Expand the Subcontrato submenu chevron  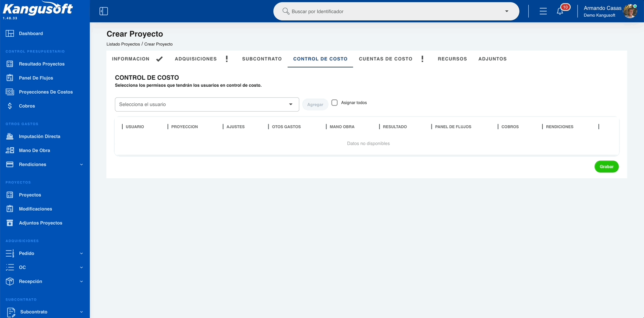[81, 312]
